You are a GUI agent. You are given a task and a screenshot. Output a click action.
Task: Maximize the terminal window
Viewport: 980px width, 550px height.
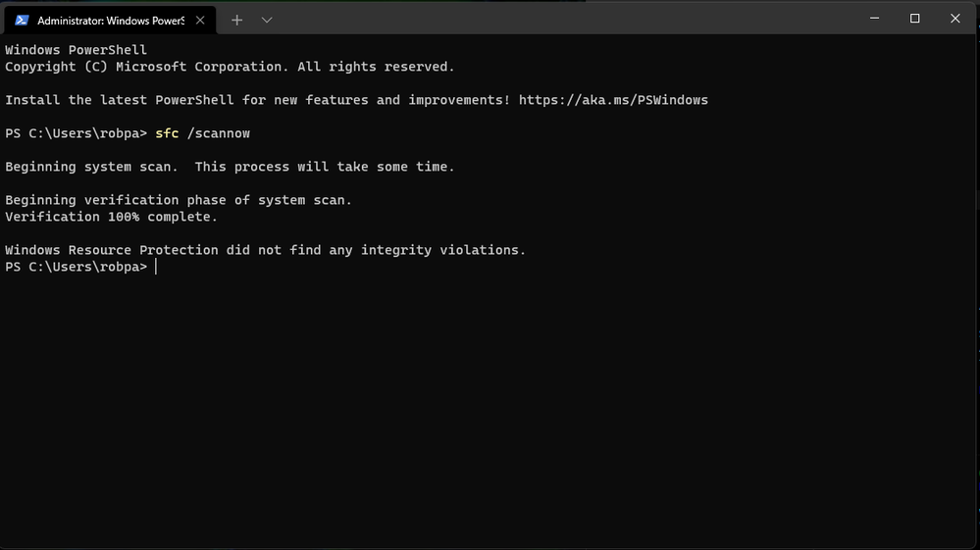[x=914, y=18]
